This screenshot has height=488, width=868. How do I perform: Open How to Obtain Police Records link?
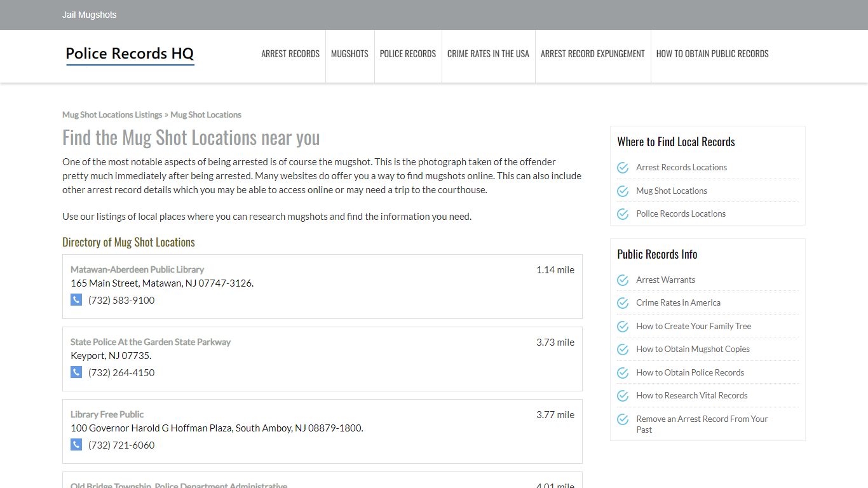tap(690, 373)
